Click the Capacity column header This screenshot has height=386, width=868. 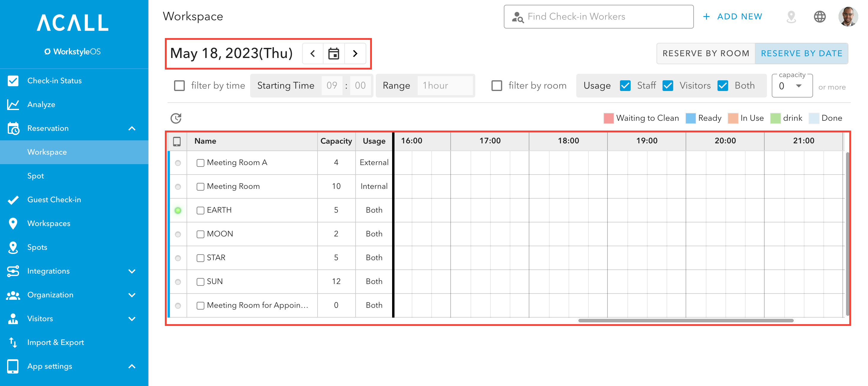click(x=336, y=141)
